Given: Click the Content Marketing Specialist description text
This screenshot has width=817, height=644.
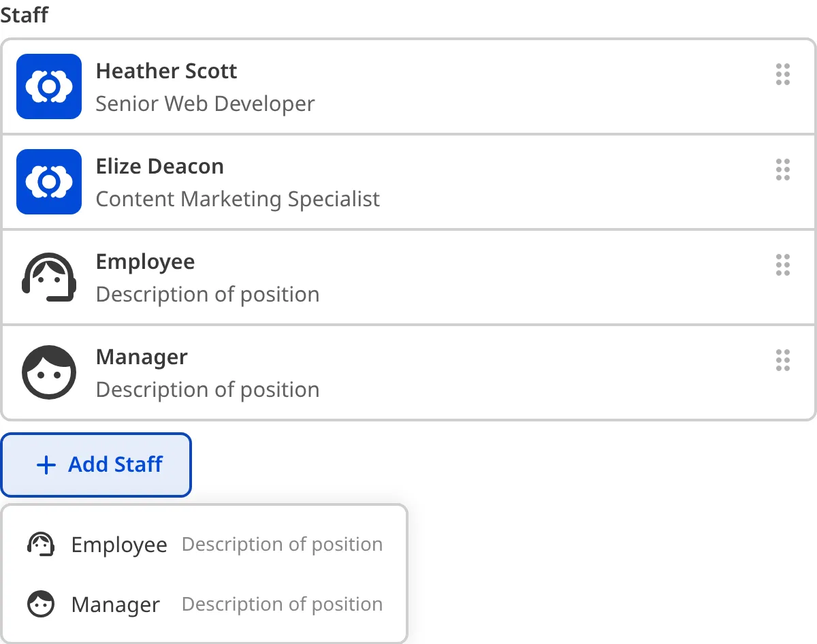Looking at the screenshot, I should pyautogui.click(x=238, y=199).
